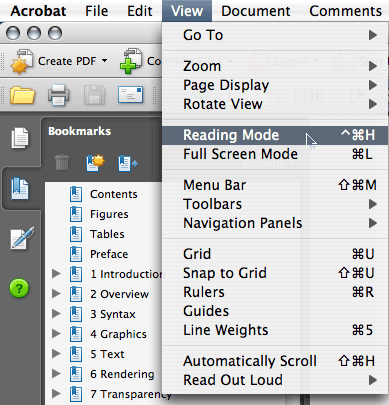Image resolution: width=389 pixels, height=405 pixels.
Task: Toggle Snap to Grid option
Action: [x=275, y=273]
